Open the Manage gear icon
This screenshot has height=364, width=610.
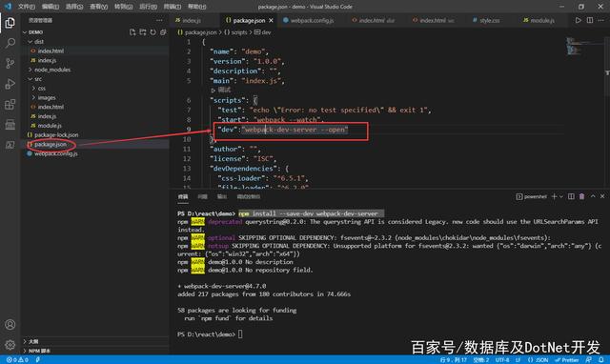10,345
